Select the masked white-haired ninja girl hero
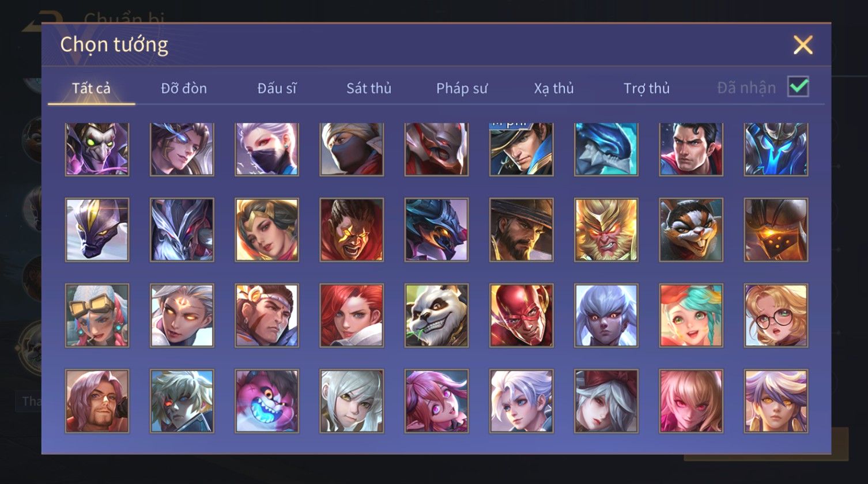This screenshot has height=484, width=868. coord(267,149)
